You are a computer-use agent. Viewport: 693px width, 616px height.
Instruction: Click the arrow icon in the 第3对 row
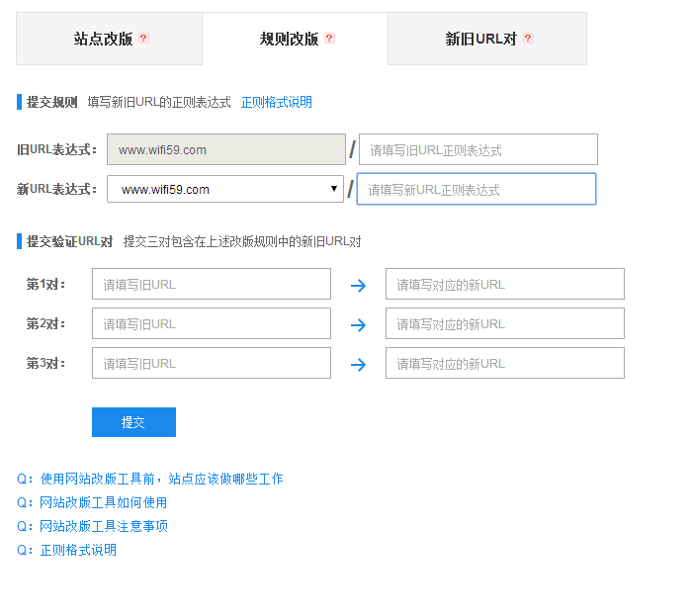pos(358,364)
